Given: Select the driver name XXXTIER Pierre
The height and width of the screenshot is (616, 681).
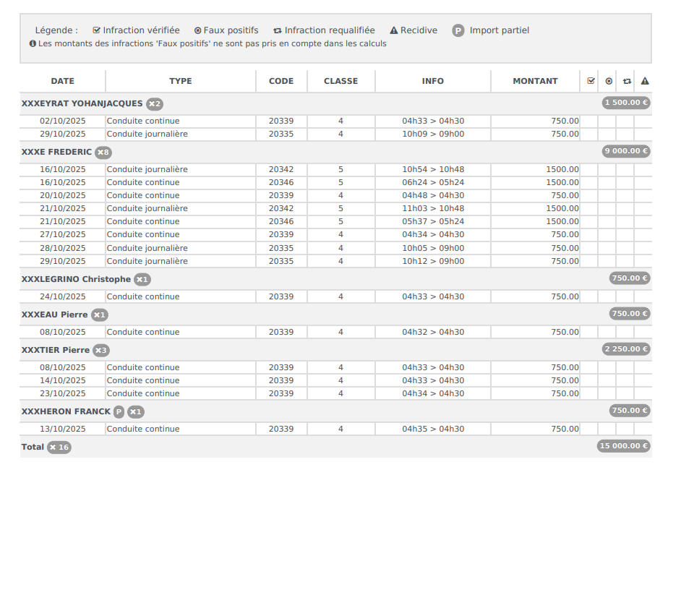Looking at the screenshot, I should 56,350.
